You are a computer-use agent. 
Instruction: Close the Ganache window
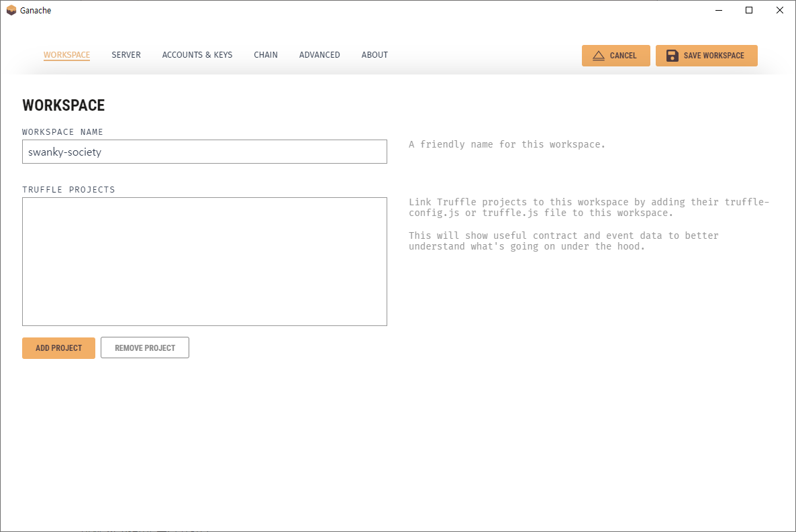[780, 10]
